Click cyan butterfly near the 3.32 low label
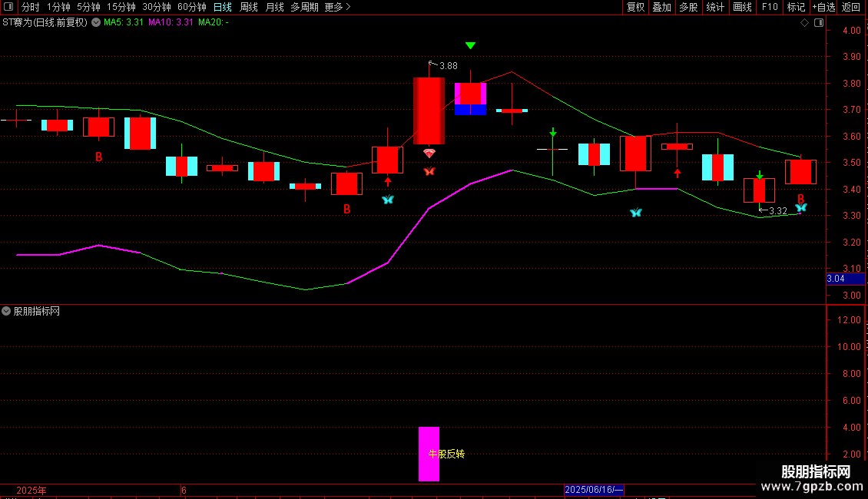This screenshot has height=499, width=868. click(801, 208)
